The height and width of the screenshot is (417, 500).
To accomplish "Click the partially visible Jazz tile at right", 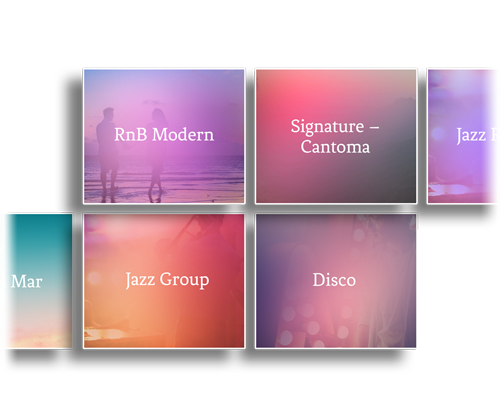I will [462, 136].
